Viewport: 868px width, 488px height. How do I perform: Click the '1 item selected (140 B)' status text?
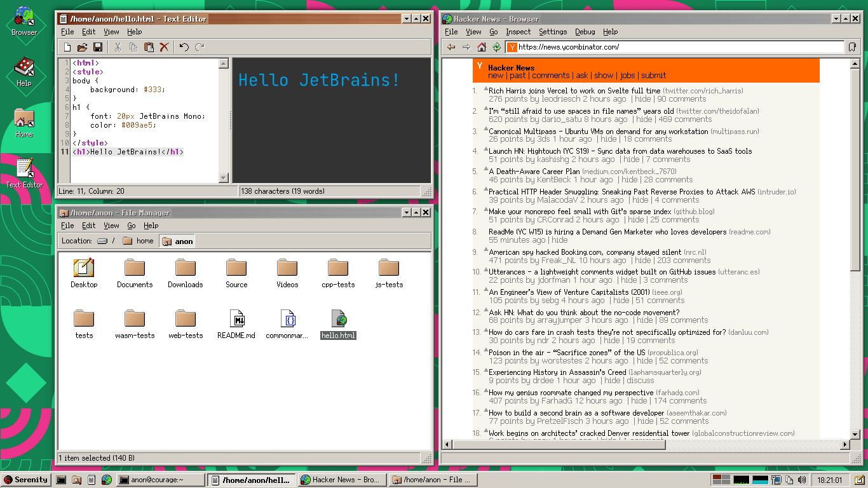point(96,458)
